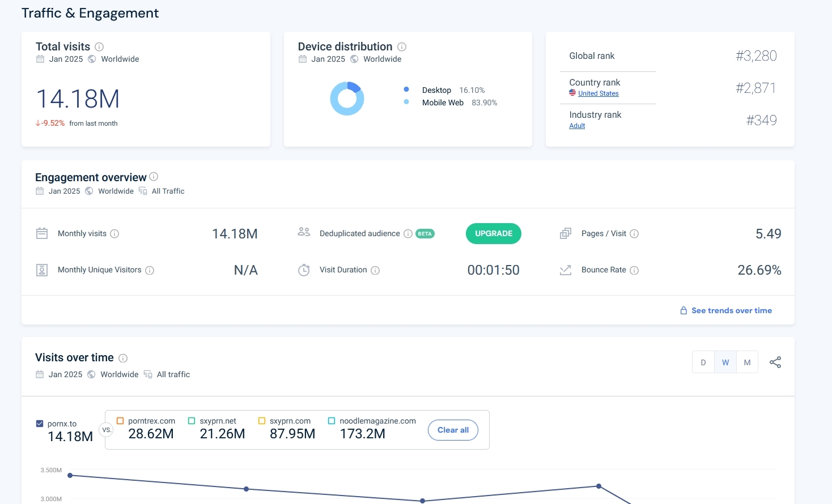Click the info icon next to Engagement overview
832x504 pixels.
pos(154,177)
